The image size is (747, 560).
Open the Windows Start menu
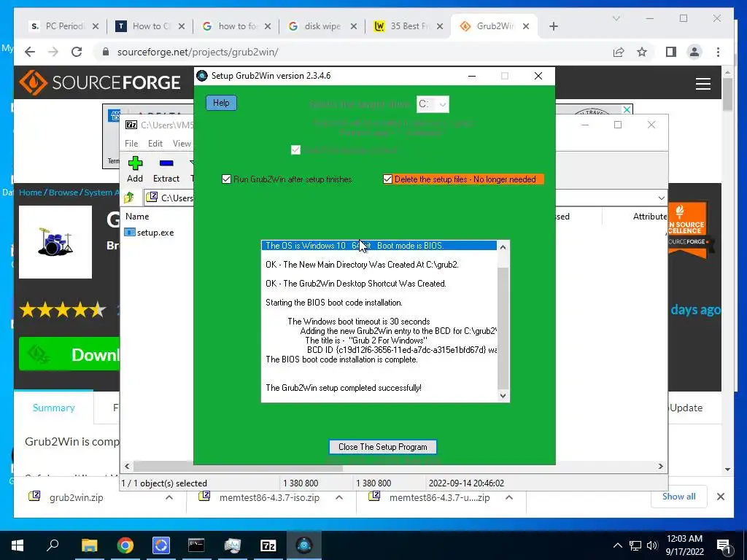click(18, 545)
